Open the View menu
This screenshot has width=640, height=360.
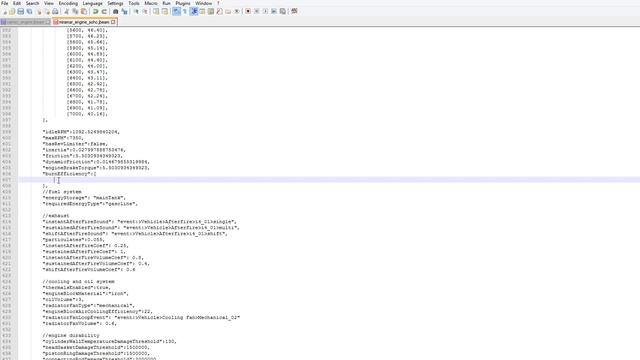tap(49, 3)
